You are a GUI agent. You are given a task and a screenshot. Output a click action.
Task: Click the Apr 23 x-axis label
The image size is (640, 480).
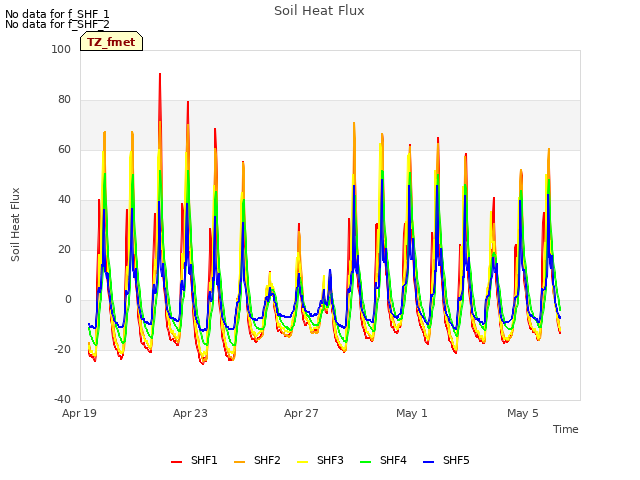(190, 413)
